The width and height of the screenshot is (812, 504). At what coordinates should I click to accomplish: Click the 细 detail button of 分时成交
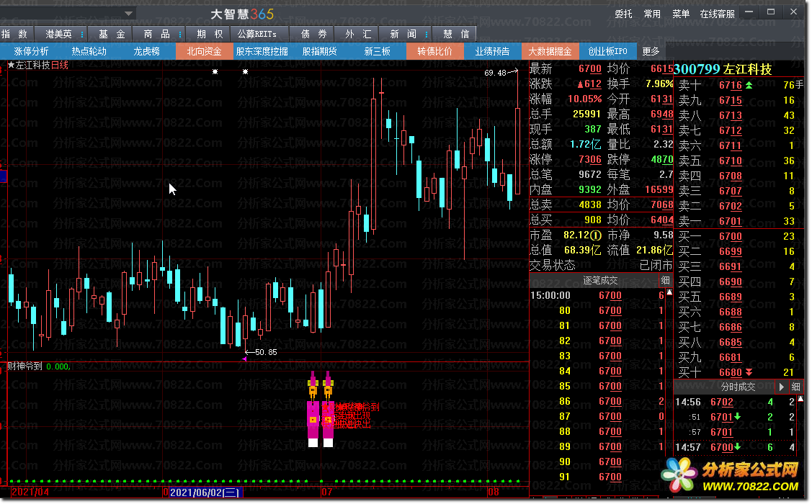[x=796, y=387]
